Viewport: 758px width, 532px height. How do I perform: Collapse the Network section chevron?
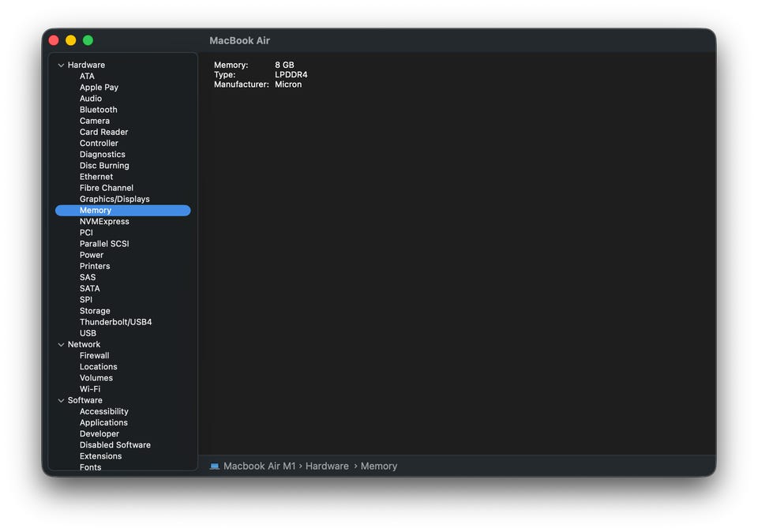(x=61, y=344)
